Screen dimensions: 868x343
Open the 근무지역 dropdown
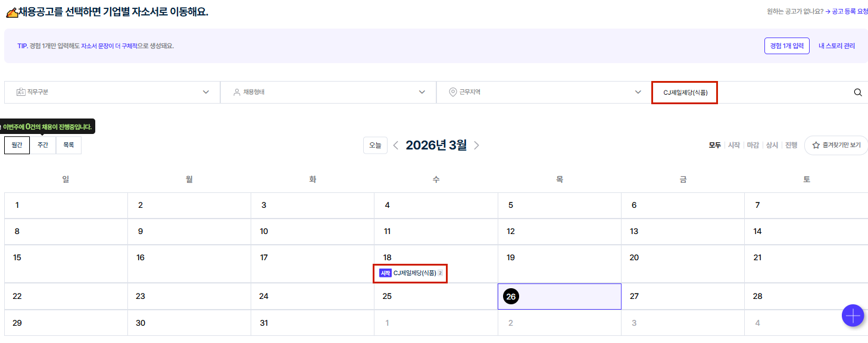coord(544,92)
